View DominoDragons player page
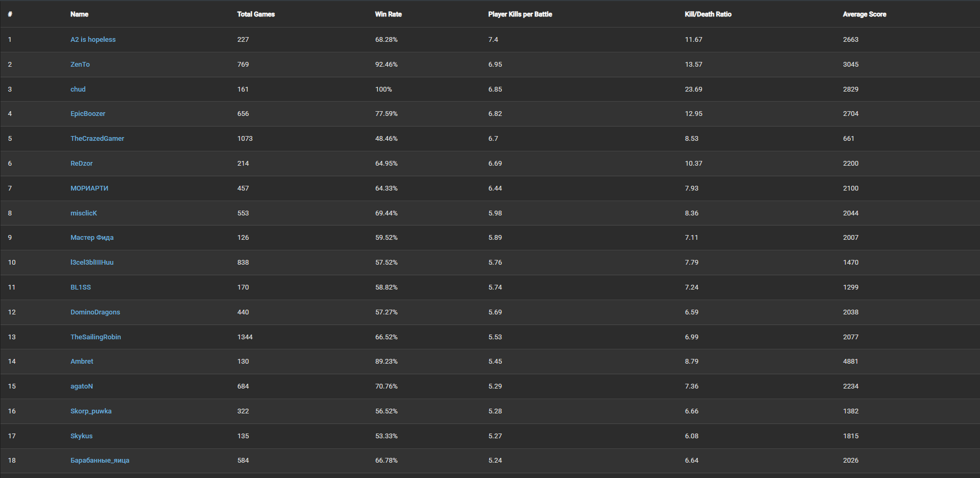The image size is (980, 478). pos(95,312)
